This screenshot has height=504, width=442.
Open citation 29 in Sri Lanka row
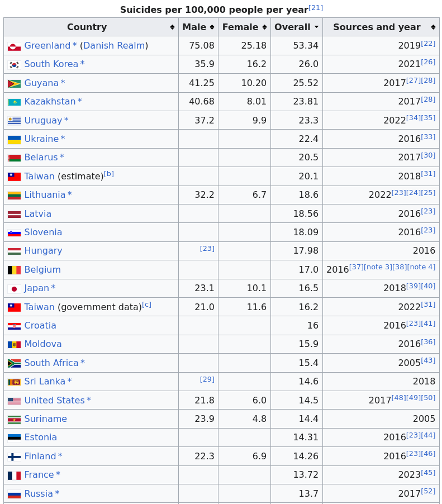coord(207,379)
